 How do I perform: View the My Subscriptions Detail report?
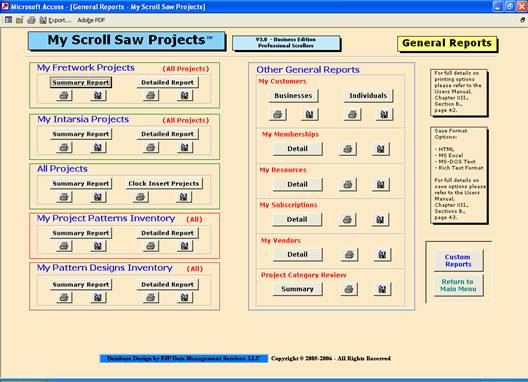click(297, 220)
